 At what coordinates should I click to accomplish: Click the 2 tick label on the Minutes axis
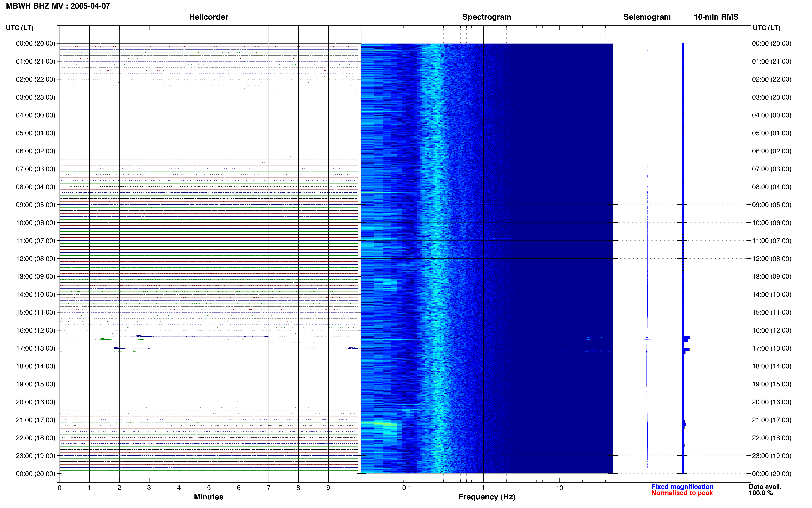coord(119,487)
